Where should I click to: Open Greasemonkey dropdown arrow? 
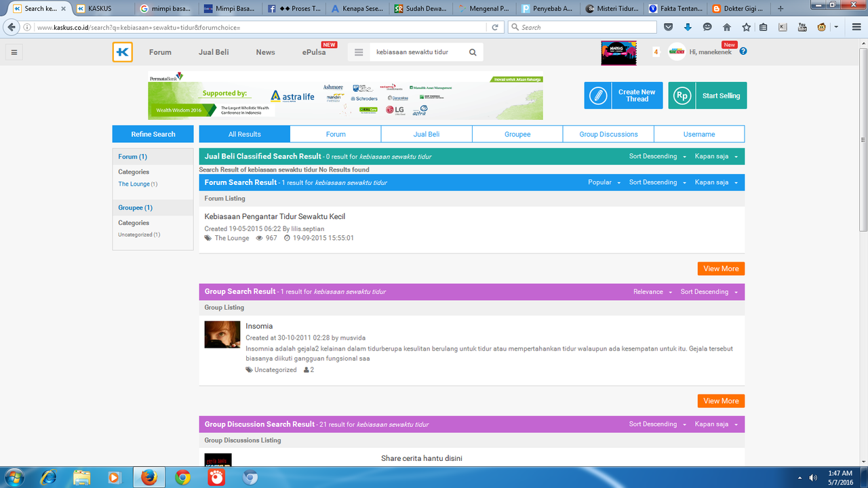tap(837, 27)
